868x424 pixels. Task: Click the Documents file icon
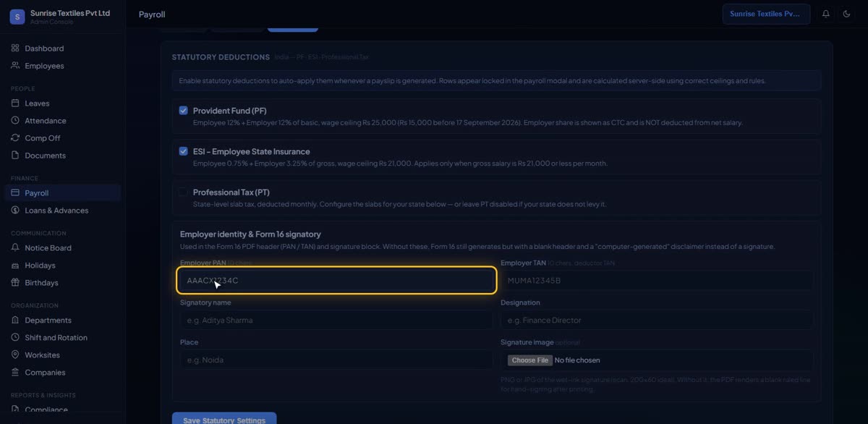click(15, 156)
